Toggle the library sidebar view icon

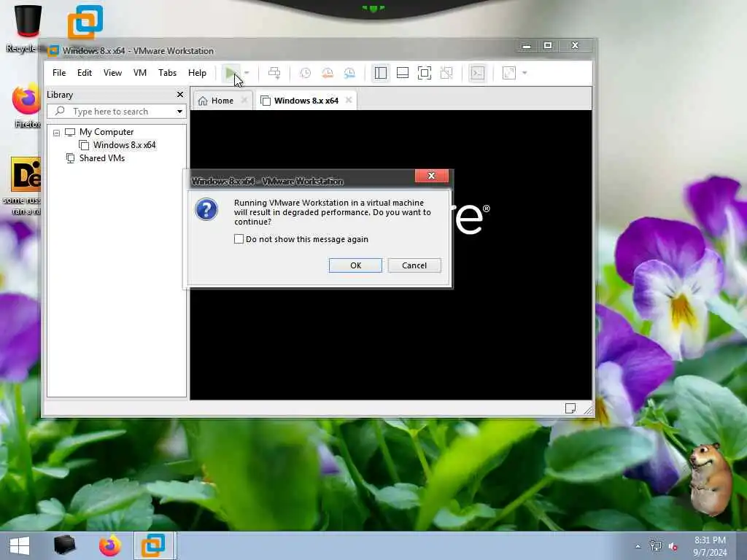[380, 73]
